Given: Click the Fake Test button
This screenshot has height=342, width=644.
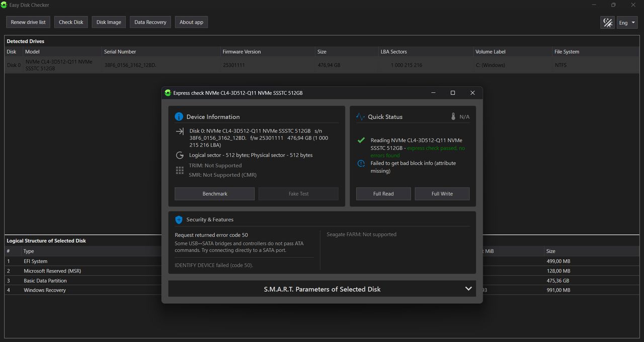Looking at the screenshot, I should 298,194.
